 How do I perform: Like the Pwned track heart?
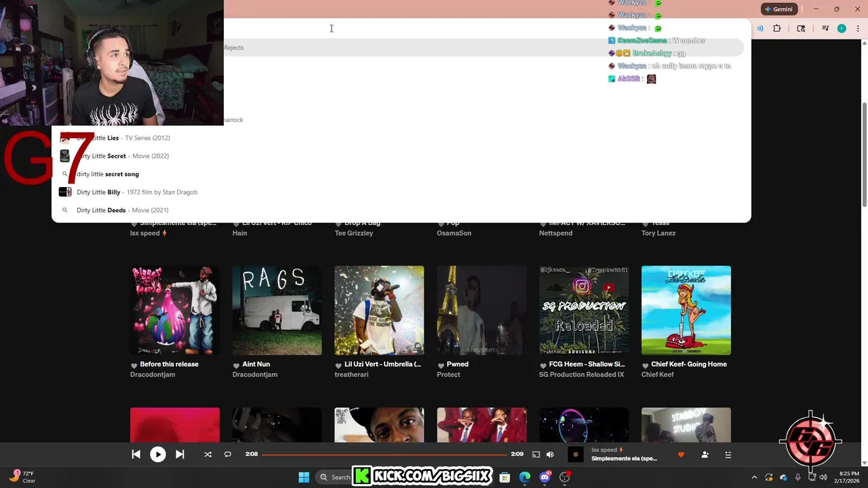click(x=441, y=365)
